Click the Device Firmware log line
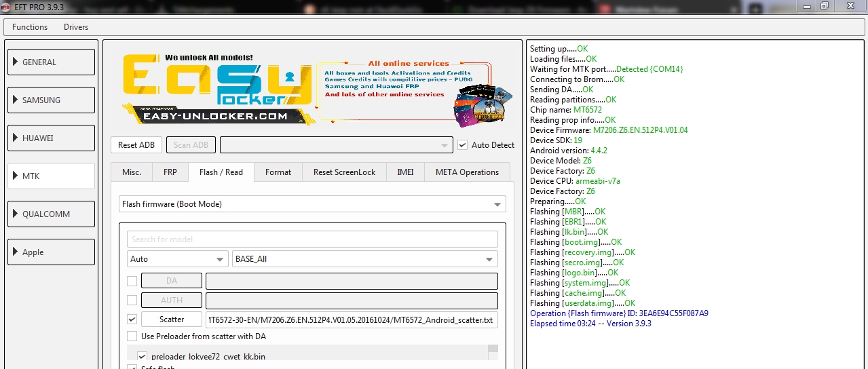Image resolution: width=868 pixels, height=369 pixels. 609,130
